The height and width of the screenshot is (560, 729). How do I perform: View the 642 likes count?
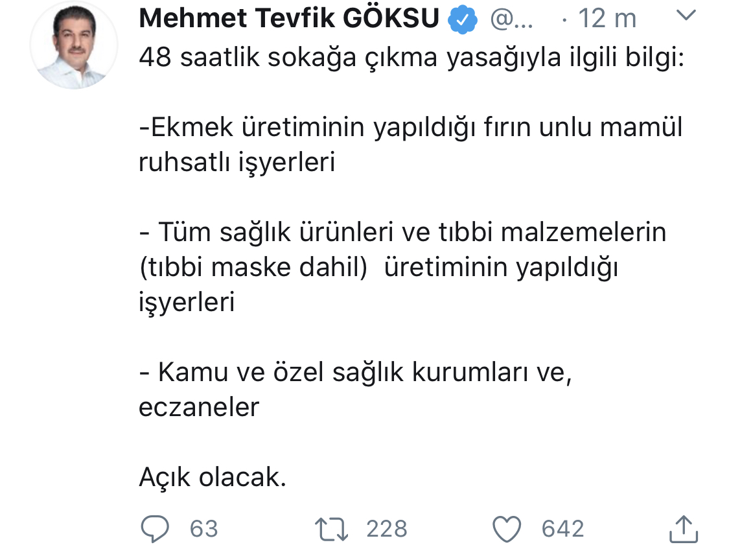(x=562, y=530)
